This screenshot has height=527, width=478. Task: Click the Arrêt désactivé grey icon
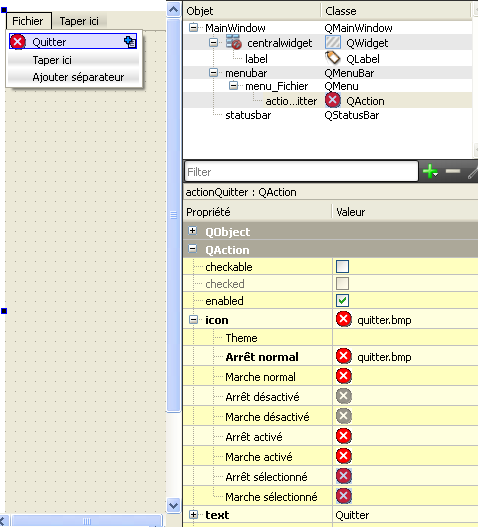(344, 396)
